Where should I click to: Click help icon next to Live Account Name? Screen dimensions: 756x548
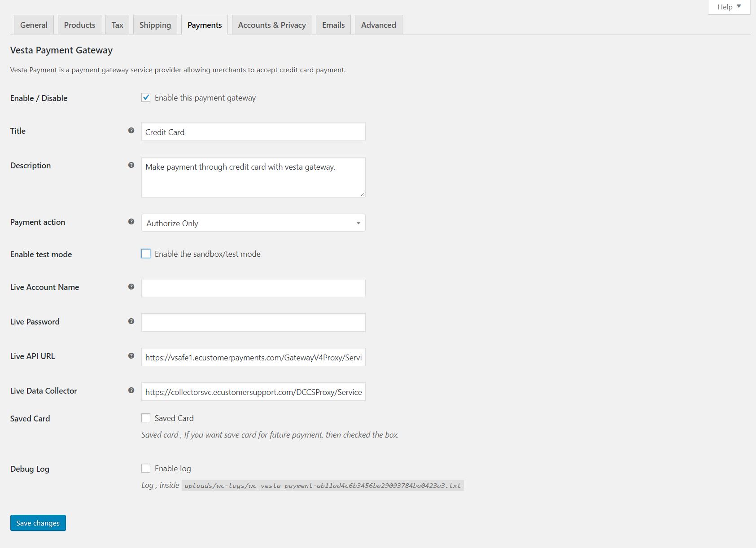pos(131,287)
